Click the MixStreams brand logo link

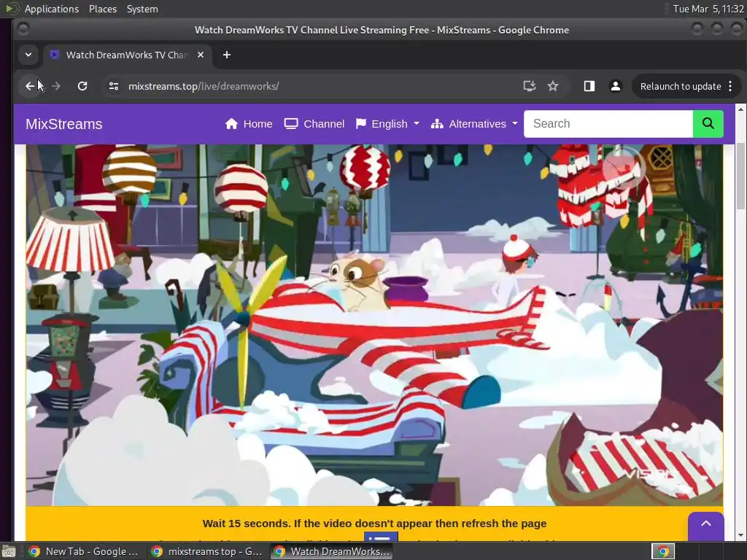tap(64, 124)
